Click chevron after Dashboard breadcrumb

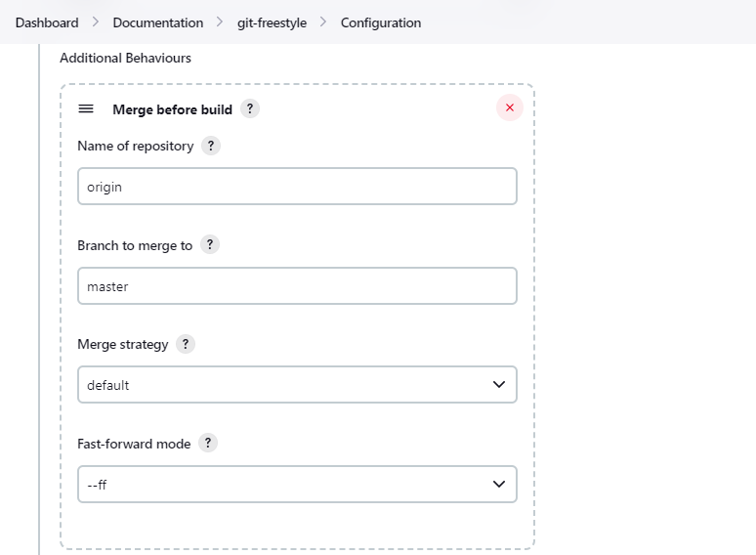(x=96, y=22)
